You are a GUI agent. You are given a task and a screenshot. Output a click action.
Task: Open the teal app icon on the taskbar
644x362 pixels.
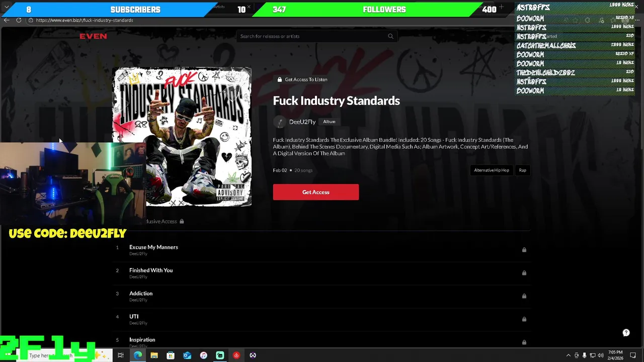point(220,355)
